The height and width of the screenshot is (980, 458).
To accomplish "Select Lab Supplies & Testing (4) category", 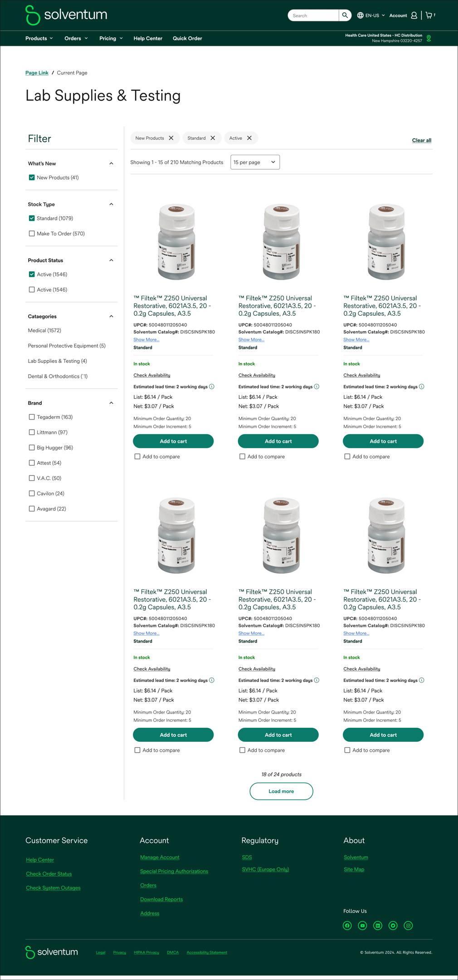I will point(58,361).
